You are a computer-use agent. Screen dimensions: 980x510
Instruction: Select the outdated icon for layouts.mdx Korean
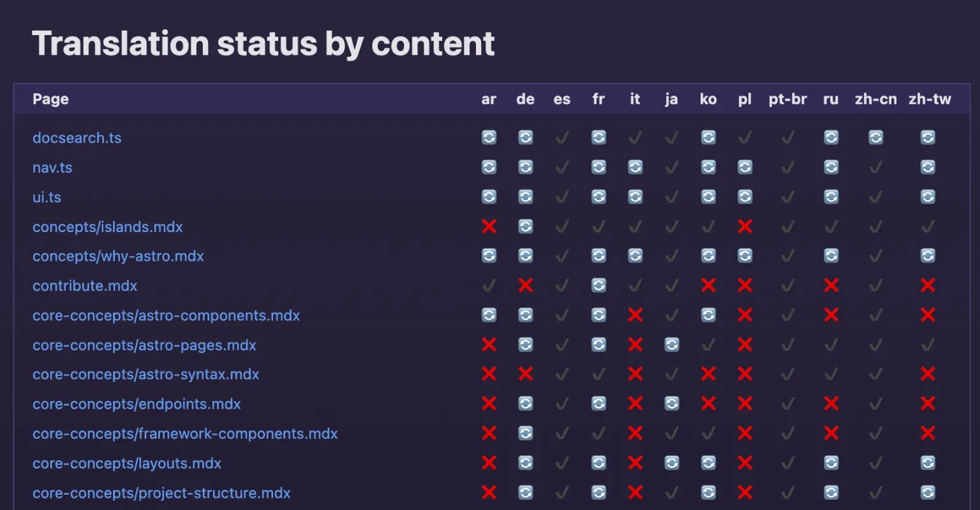(x=708, y=463)
